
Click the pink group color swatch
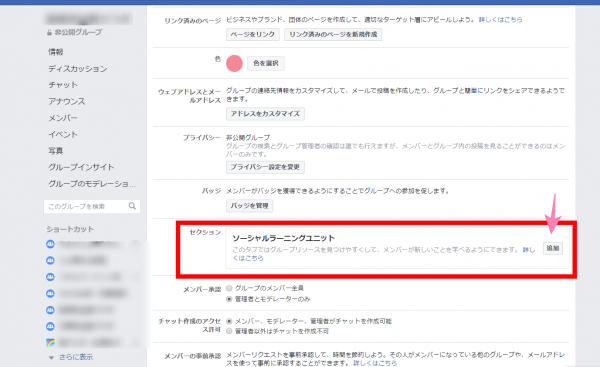click(234, 64)
